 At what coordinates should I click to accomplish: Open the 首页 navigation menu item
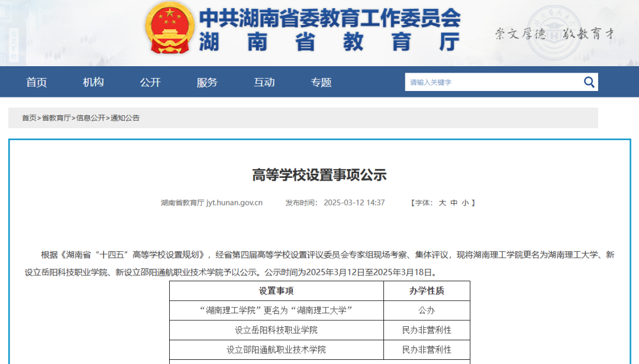[x=36, y=82]
